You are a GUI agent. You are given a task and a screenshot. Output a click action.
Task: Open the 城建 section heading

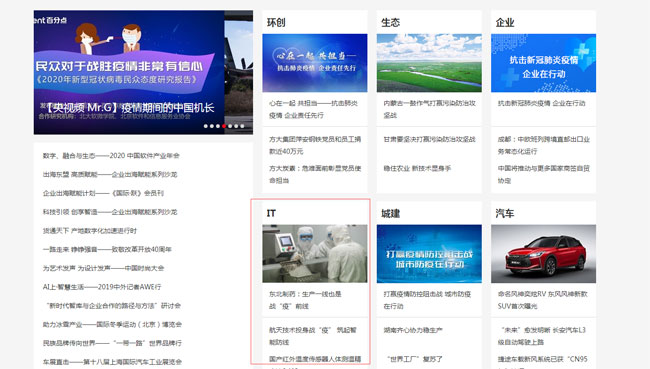pyautogui.click(x=390, y=214)
